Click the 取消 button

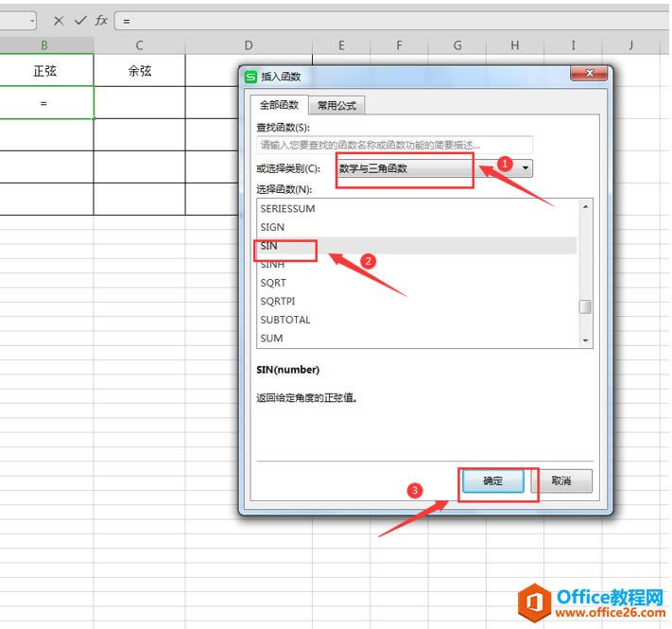(x=561, y=480)
